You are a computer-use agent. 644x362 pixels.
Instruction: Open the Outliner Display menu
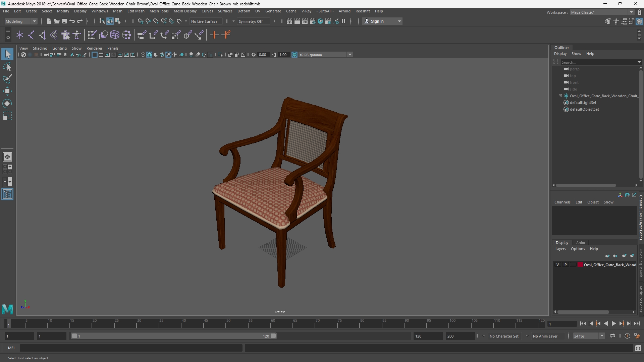(x=560, y=54)
